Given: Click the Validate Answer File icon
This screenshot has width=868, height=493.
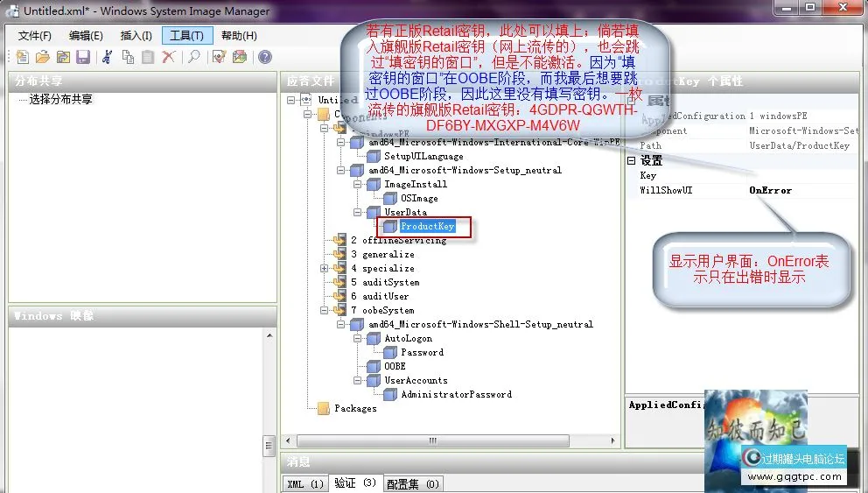Looking at the screenshot, I should pyautogui.click(x=220, y=57).
